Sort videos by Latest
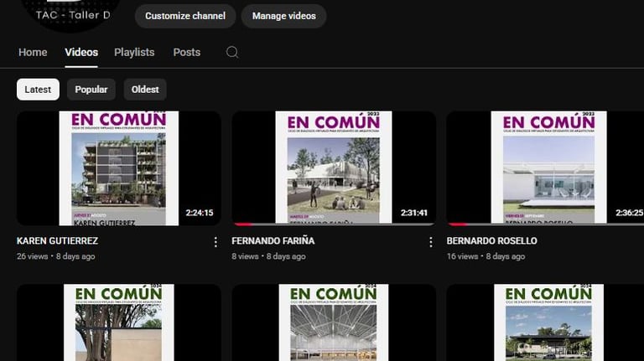Screen dimensions: 644x361 [38, 90]
